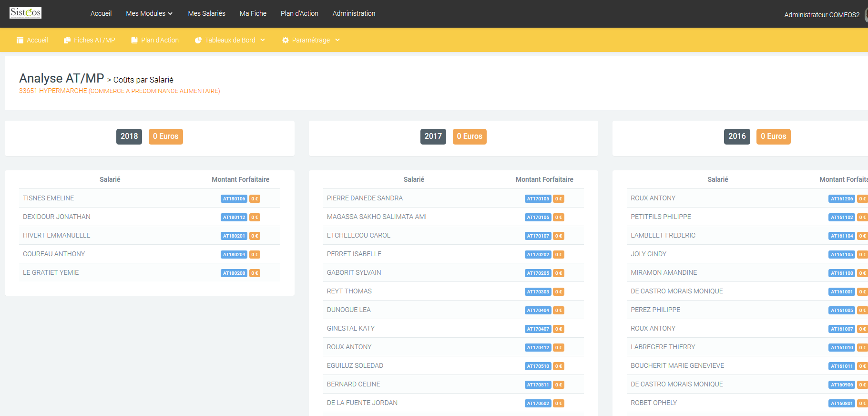Viewport: 868px width, 416px height.
Task: Open the Ma Fiche menu item
Action: [253, 13]
